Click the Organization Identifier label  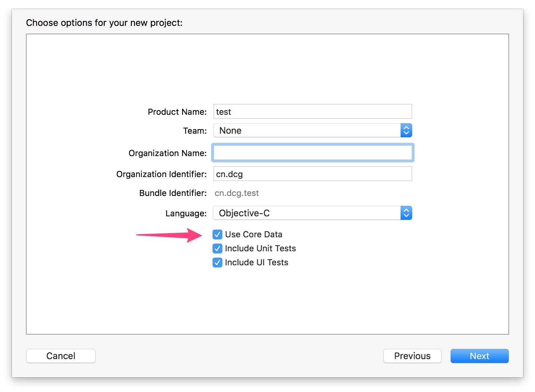pos(161,174)
